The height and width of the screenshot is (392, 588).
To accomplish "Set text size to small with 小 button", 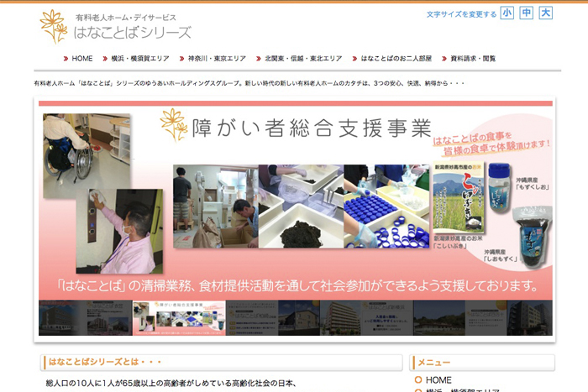I will coord(507,13).
